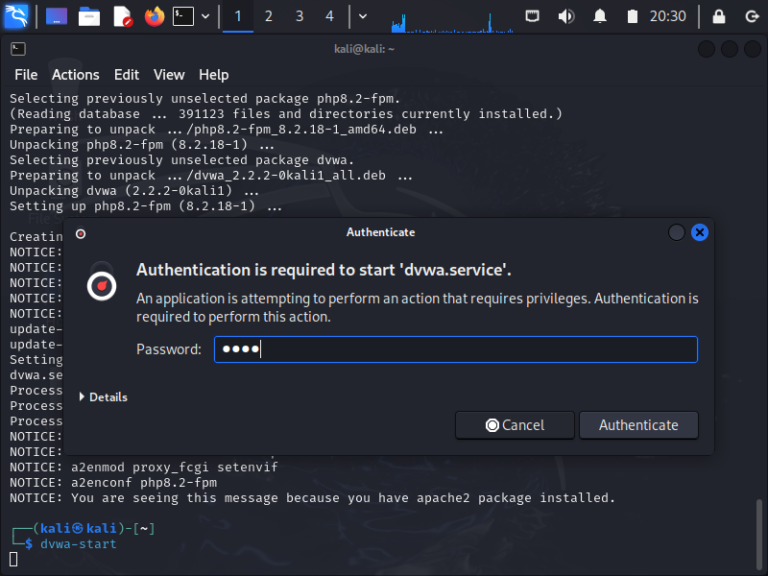
Task: Open the text editor panel icon
Action: coord(121,16)
